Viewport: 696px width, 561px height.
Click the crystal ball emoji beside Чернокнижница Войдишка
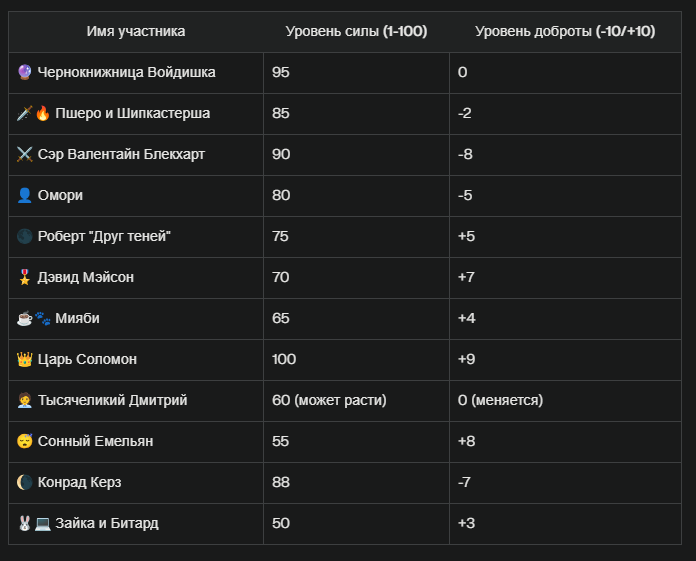click(x=24, y=72)
